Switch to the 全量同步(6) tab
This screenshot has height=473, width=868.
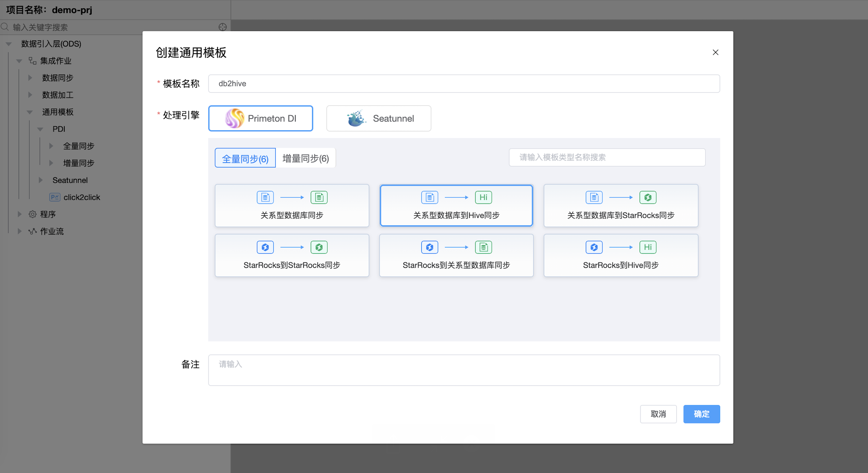point(245,158)
